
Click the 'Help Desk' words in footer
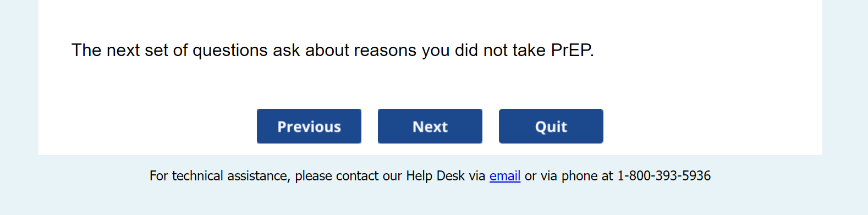436,176
